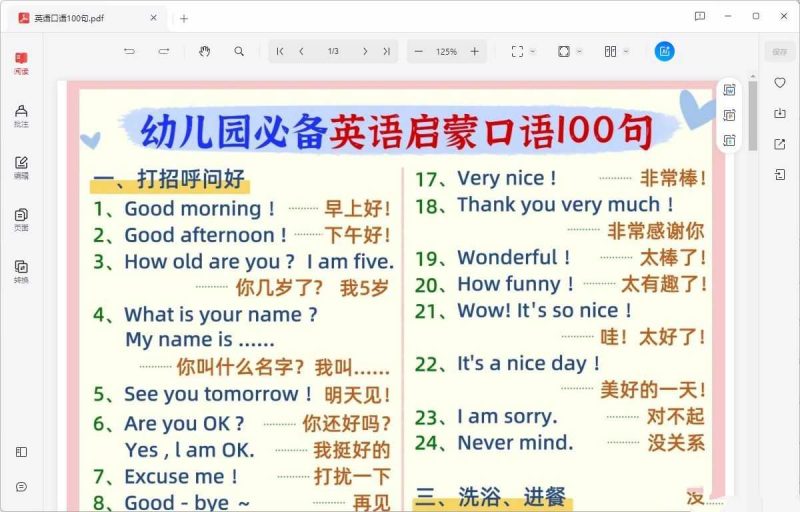Click the page display mode square icon
This screenshot has width=800, height=512.
coord(564,51)
